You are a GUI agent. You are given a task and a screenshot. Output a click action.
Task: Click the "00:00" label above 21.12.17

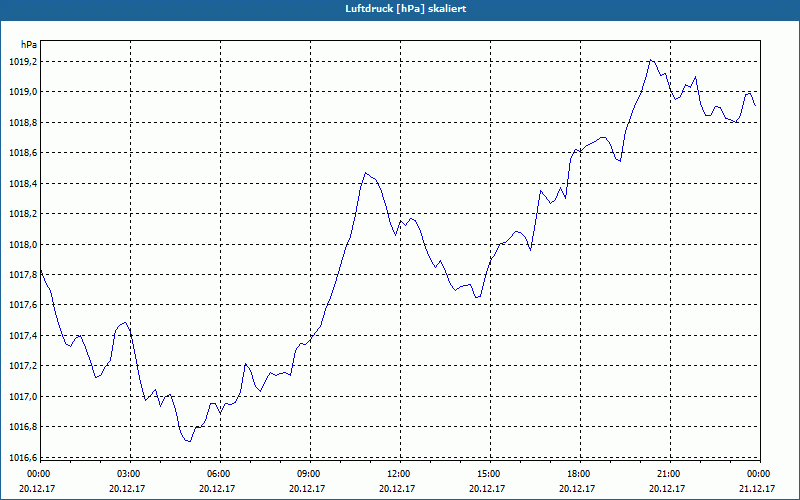coord(759,474)
